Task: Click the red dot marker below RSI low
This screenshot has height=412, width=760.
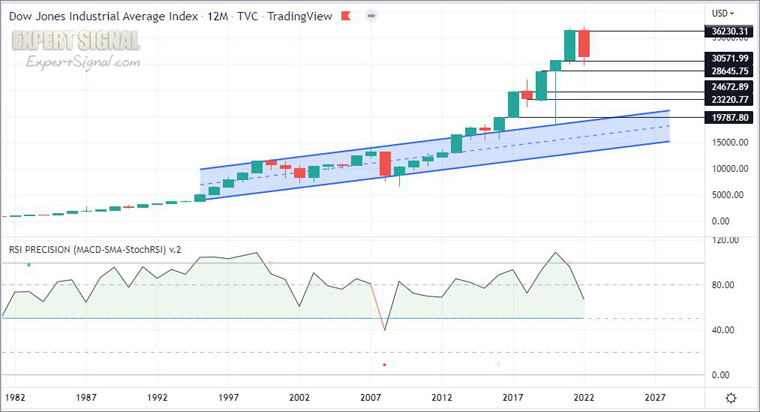Action: [385, 364]
